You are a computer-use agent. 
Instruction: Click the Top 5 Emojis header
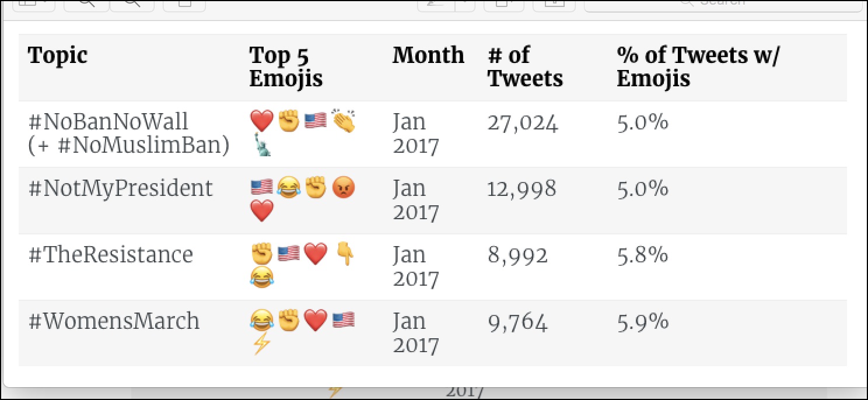pos(286,66)
